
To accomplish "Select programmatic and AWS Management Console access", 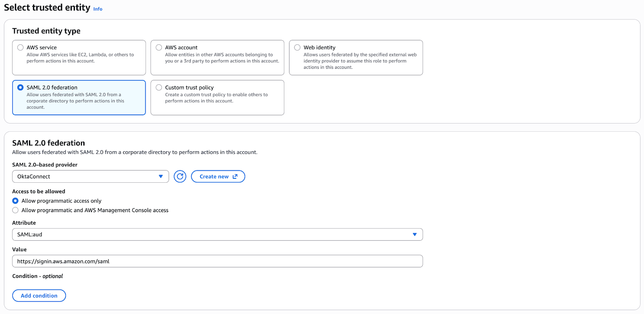I will (15, 210).
